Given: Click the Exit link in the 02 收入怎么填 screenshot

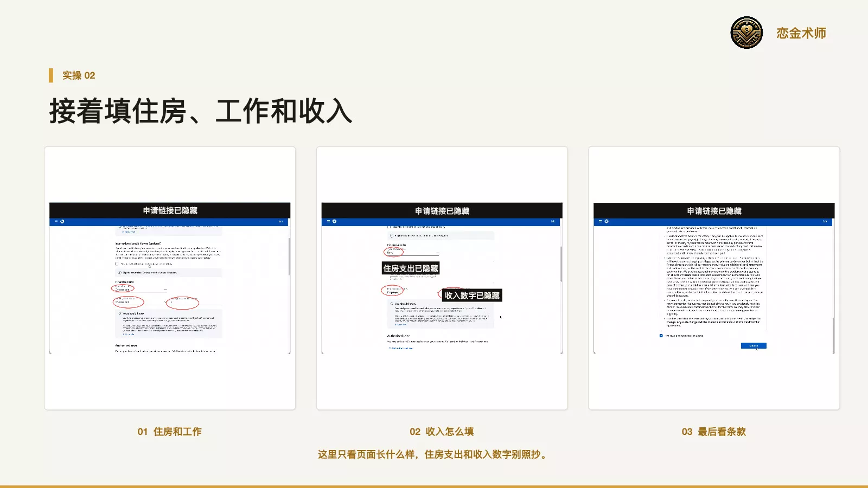Looking at the screenshot, I should 553,221.
